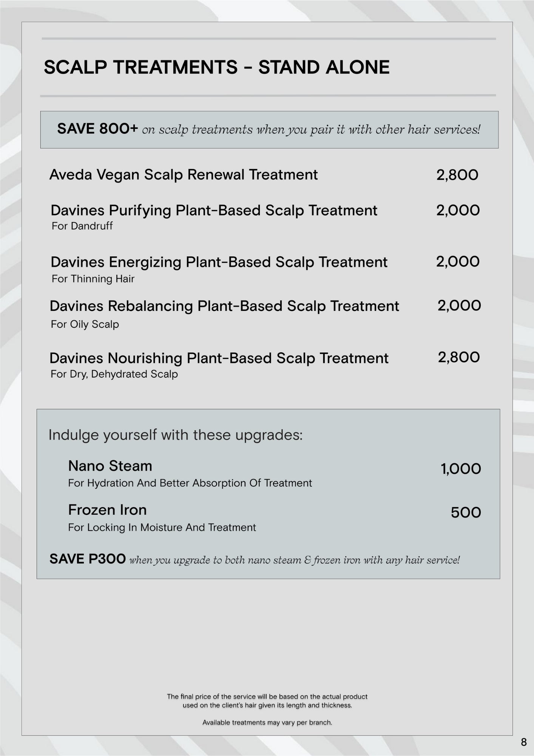
Task: Click the "For Thinning Hair" subtitle
Action: pos(93,279)
